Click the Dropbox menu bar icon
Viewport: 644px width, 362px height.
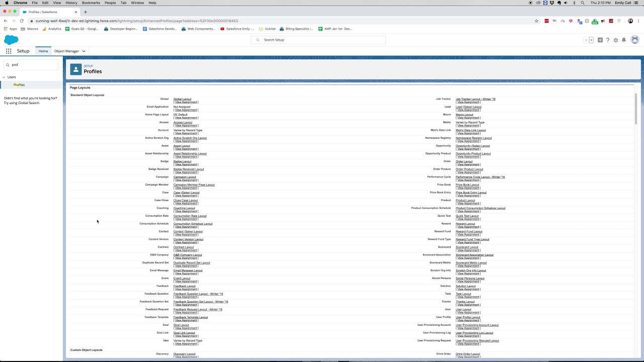coord(552,3)
